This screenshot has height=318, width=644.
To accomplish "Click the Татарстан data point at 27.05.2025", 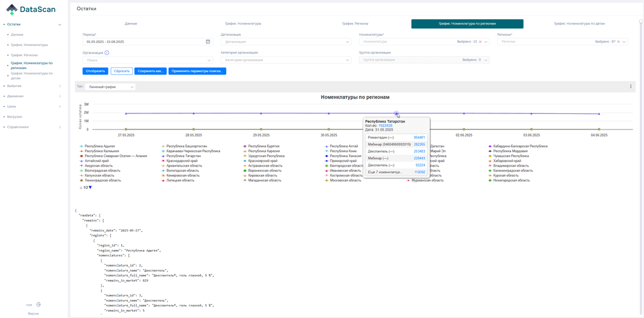I will [x=126, y=113].
